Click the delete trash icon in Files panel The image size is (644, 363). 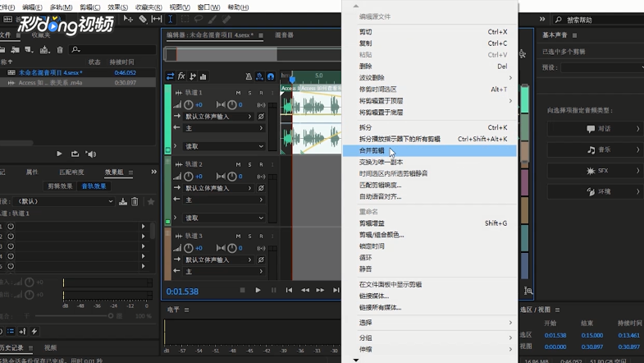(60, 50)
